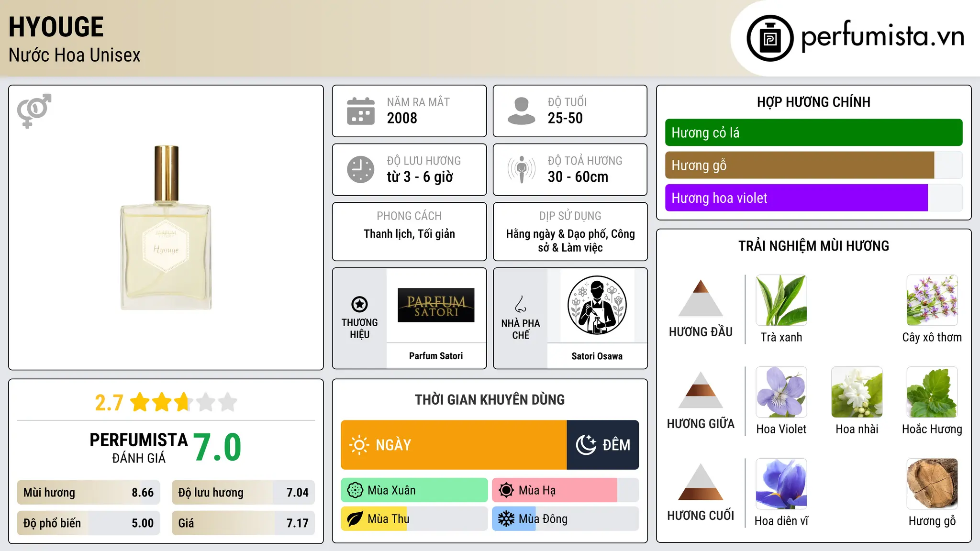Click the snowflake icon for Mùa Đông

506,519
